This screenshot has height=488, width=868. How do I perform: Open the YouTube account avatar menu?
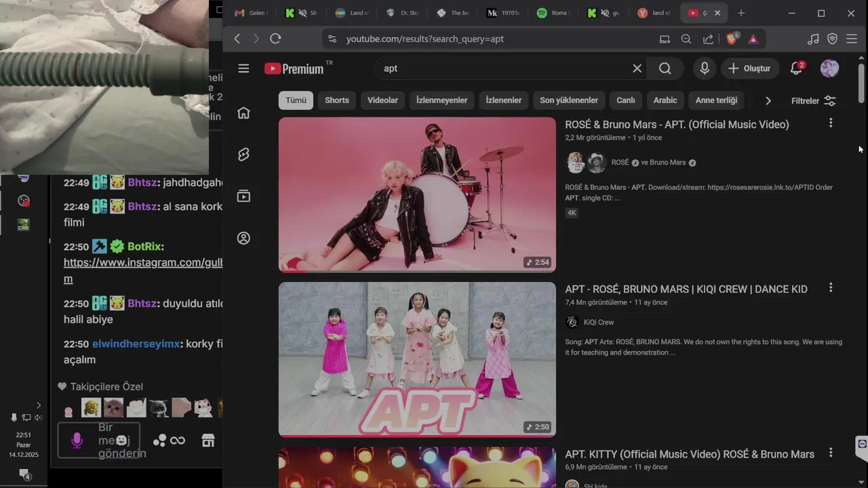829,68
